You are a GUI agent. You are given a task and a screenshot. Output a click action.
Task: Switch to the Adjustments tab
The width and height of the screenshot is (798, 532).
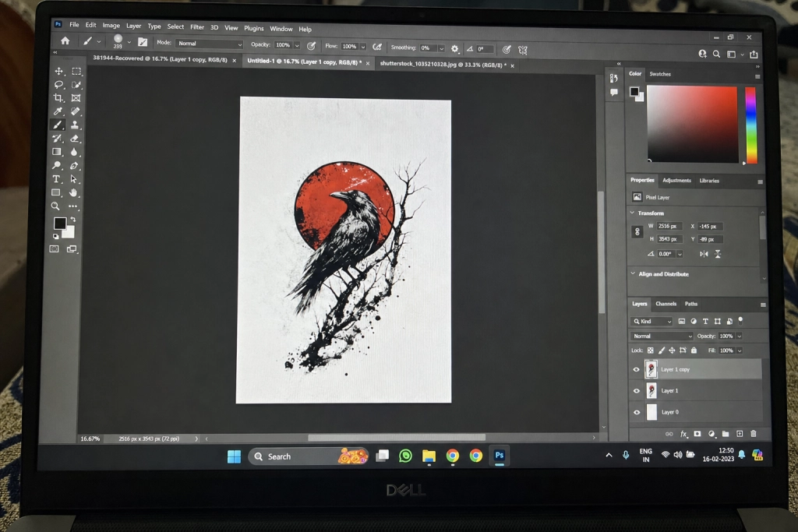coord(676,181)
